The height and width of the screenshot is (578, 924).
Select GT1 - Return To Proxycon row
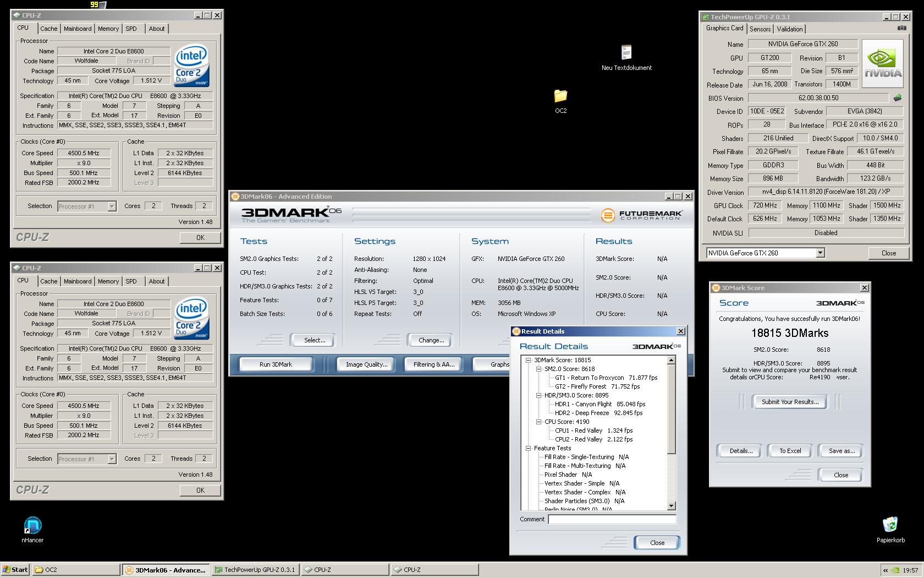click(x=606, y=378)
